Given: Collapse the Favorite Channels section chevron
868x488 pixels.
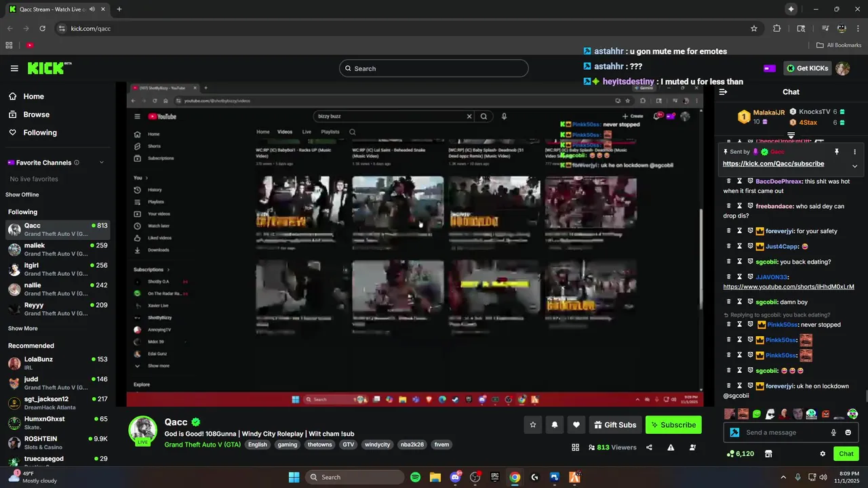Looking at the screenshot, I should (102, 163).
